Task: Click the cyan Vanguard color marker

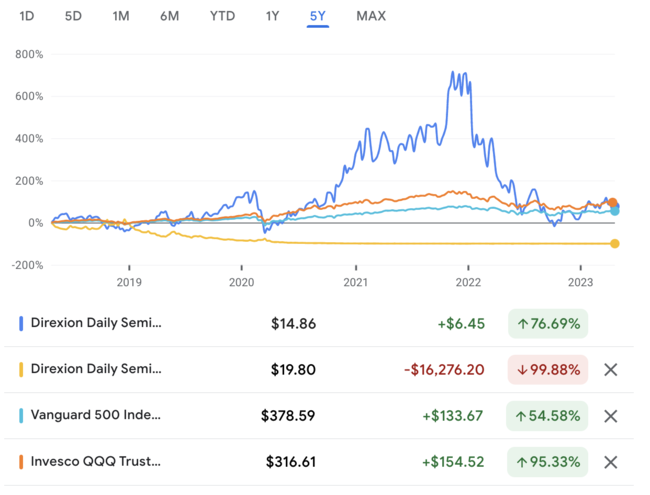Action: pyautogui.click(x=21, y=416)
